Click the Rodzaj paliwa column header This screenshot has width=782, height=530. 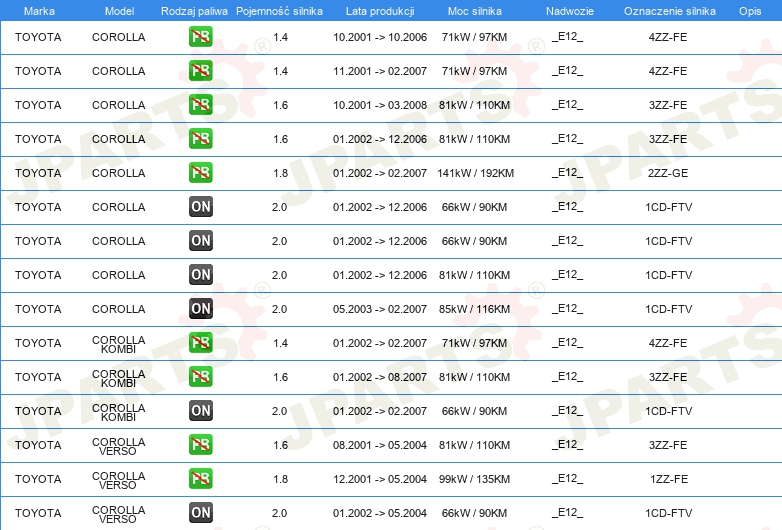(194, 11)
